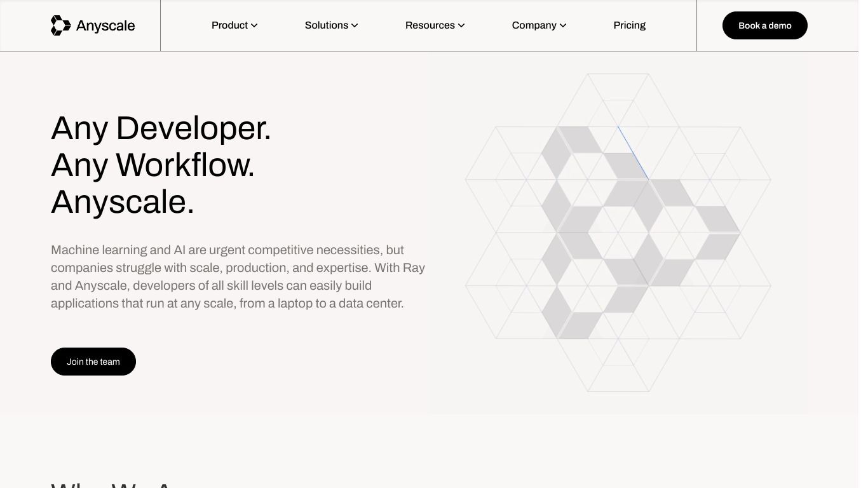Click the Join the team button

pyautogui.click(x=93, y=362)
